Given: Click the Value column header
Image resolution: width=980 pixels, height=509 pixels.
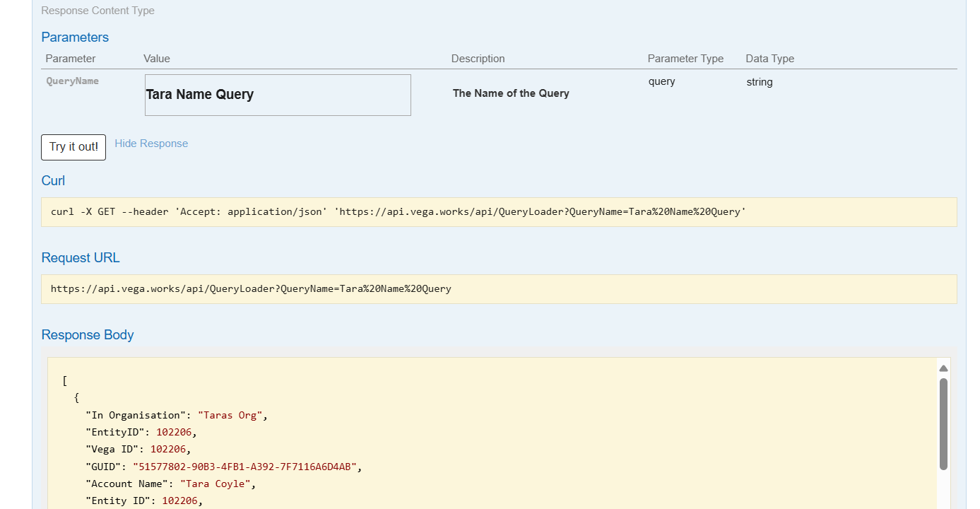Looking at the screenshot, I should (157, 59).
